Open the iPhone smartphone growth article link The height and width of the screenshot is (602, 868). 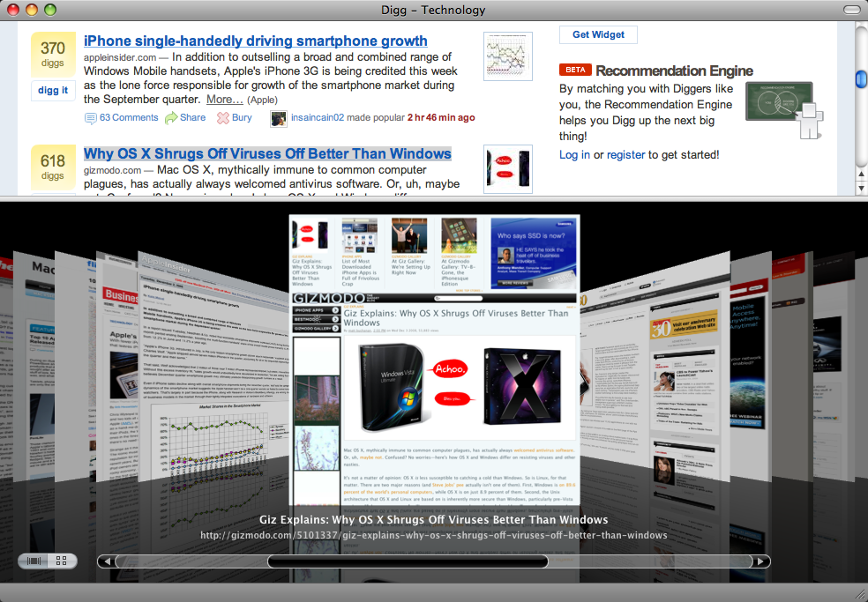pos(255,41)
